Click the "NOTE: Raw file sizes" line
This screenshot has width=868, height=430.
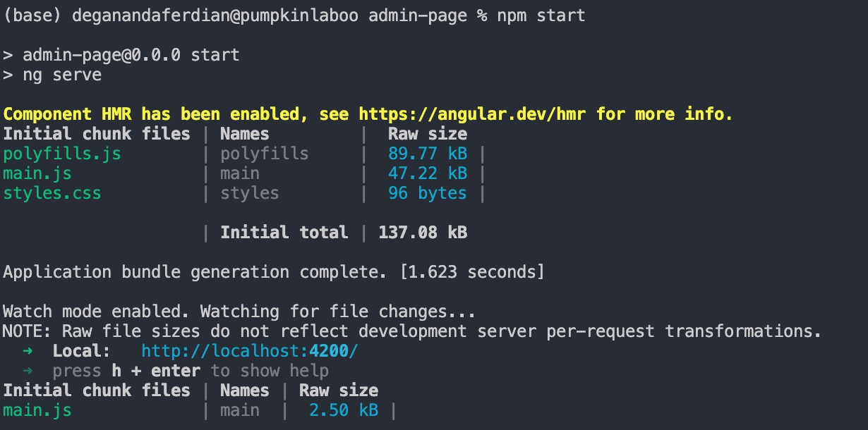coord(412,331)
